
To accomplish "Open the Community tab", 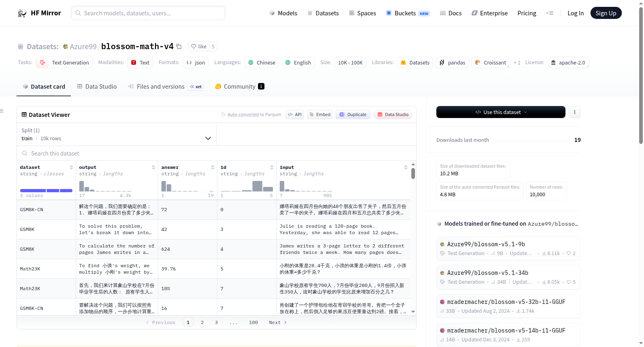I will tap(239, 87).
